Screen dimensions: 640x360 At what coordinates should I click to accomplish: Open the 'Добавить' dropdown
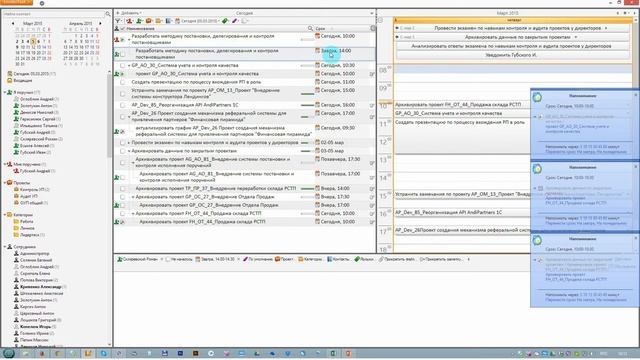(x=129, y=13)
